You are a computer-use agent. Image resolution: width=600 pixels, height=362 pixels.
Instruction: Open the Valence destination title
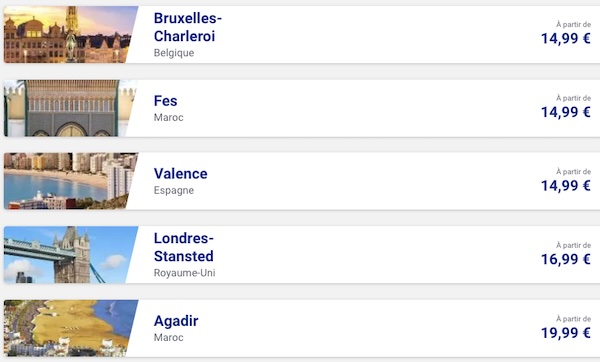click(181, 174)
